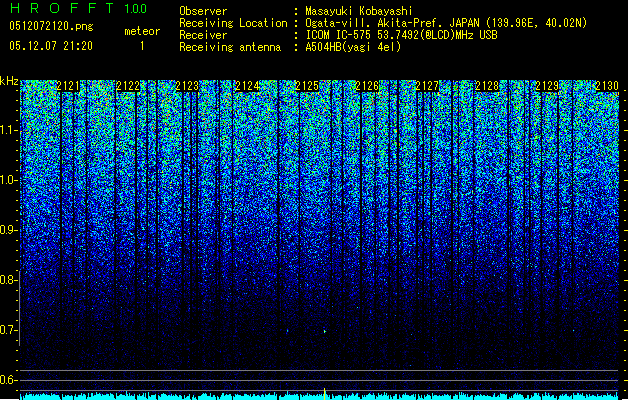Click the 2129 time marker
Screen dimensions: 629x400
click(x=547, y=86)
